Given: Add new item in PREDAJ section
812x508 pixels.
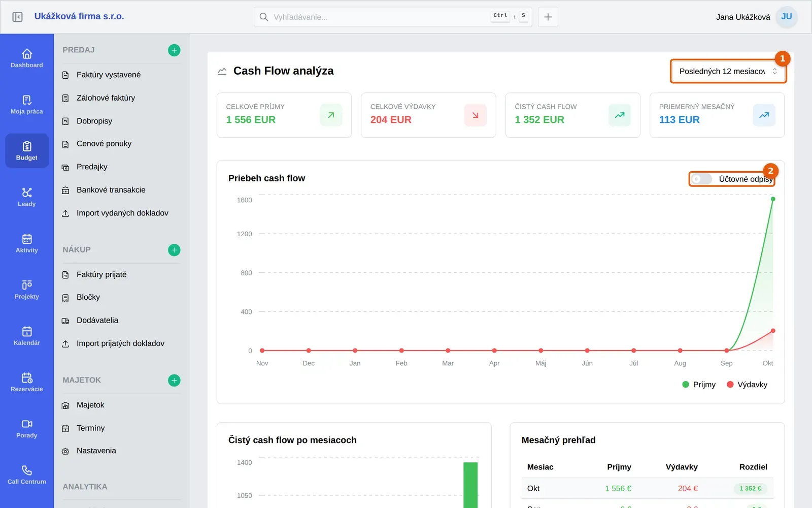Looking at the screenshot, I should 174,50.
